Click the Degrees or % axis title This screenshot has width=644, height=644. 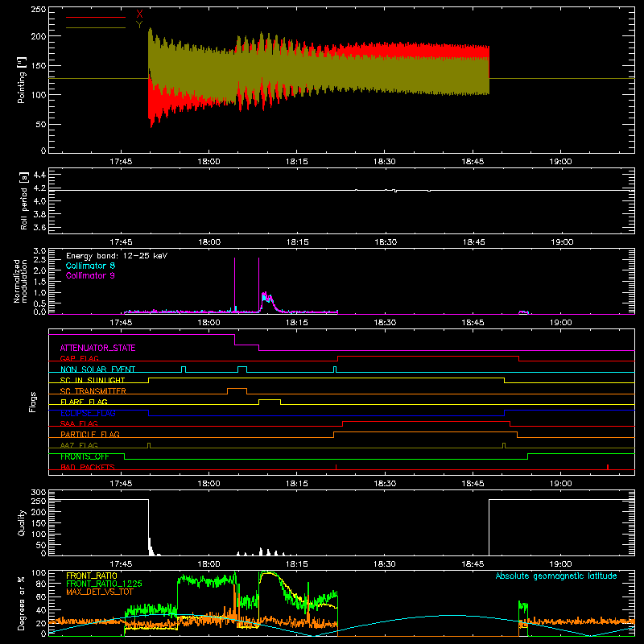(x=22, y=603)
